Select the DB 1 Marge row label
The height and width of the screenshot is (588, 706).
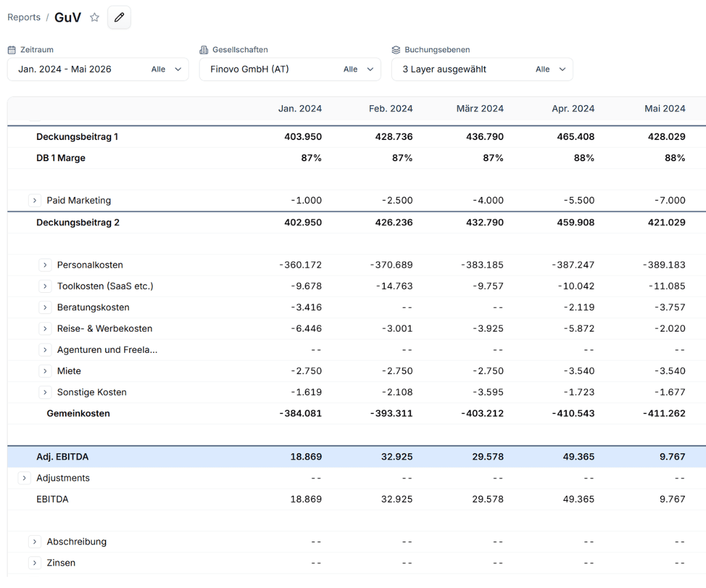coord(61,158)
